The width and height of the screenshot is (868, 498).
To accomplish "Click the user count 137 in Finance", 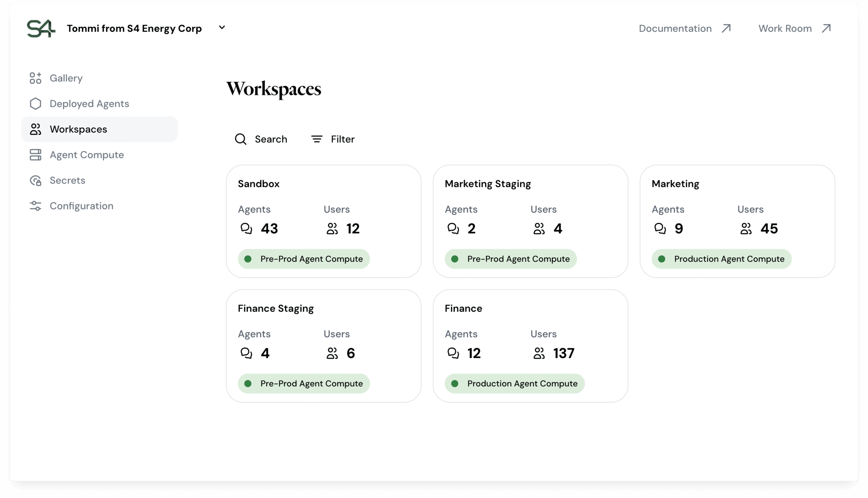I will pos(564,353).
